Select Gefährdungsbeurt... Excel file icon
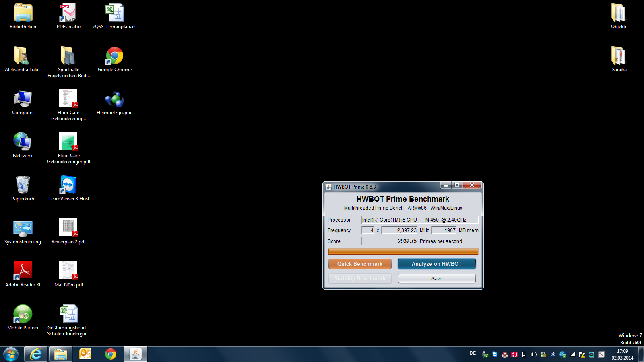This screenshot has height=362, width=644. (69, 320)
